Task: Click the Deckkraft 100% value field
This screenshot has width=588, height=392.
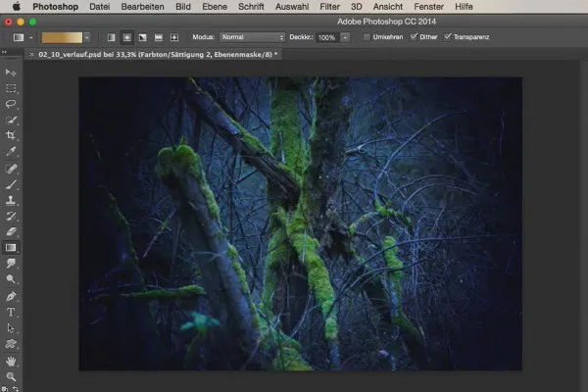Action: tap(327, 37)
